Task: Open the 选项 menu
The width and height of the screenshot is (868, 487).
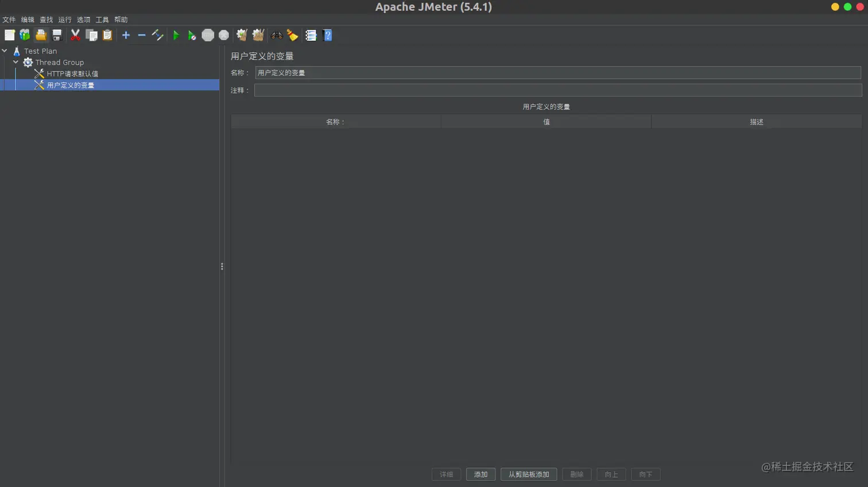Action: tap(84, 20)
